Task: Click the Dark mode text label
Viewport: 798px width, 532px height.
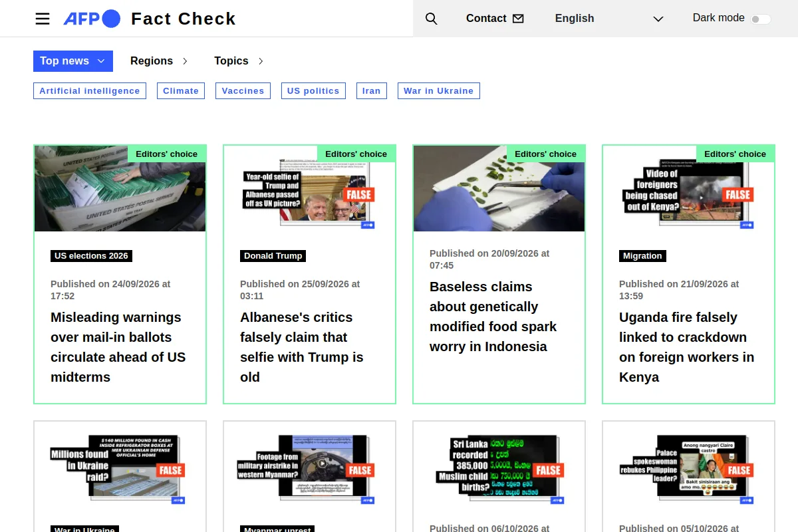Action: tap(719, 18)
